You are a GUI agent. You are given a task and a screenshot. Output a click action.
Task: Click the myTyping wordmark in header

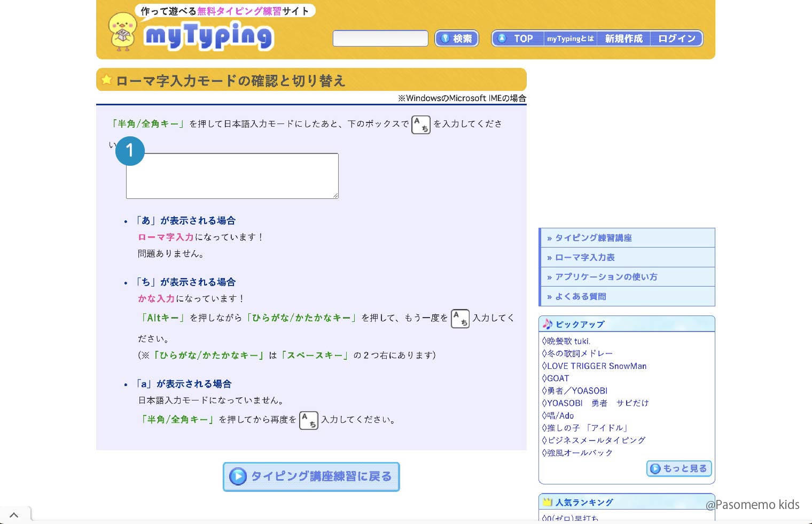pyautogui.click(x=209, y=36)
